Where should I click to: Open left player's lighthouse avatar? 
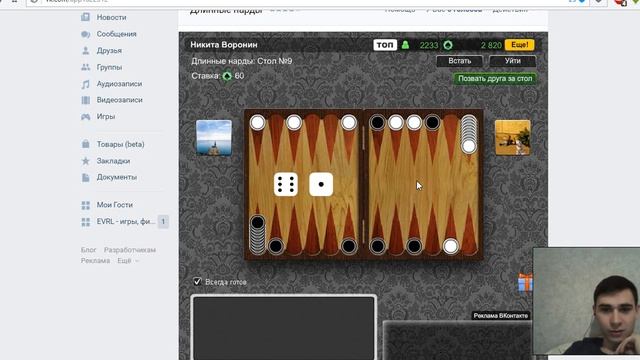pos(214,138)
